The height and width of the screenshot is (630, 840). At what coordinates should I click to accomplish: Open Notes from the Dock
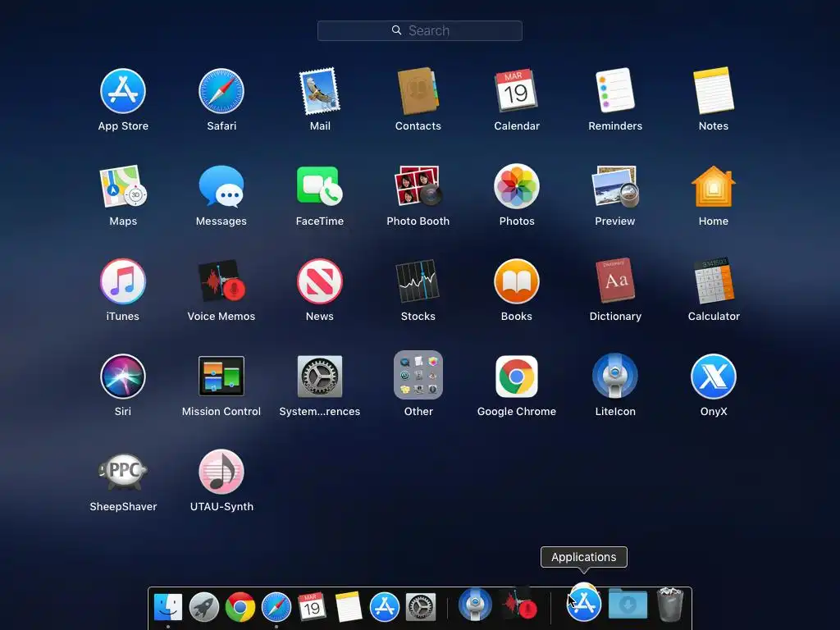point(349,607)
